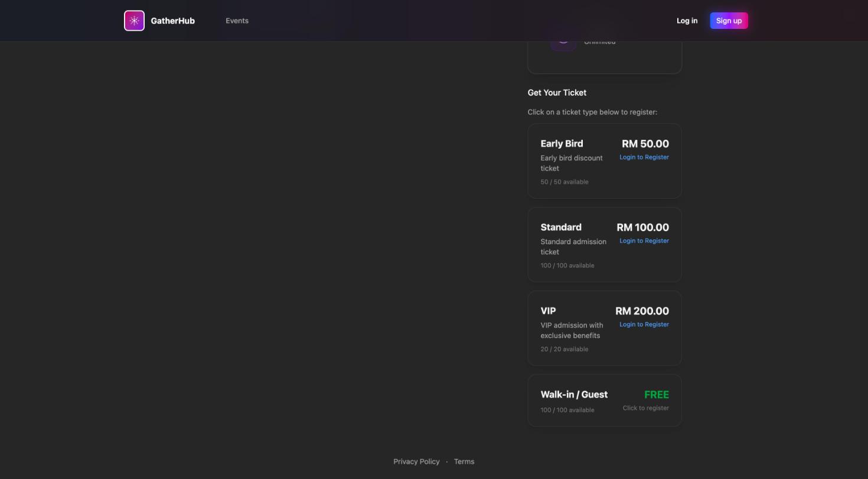
Task: Click Log in in the header
Action: click(687, 21)
